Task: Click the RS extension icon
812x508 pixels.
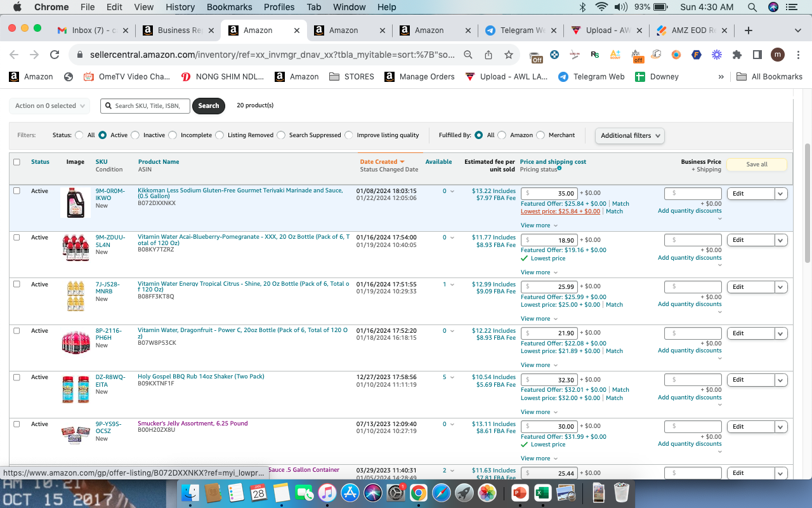Action: tap(595, 55)
